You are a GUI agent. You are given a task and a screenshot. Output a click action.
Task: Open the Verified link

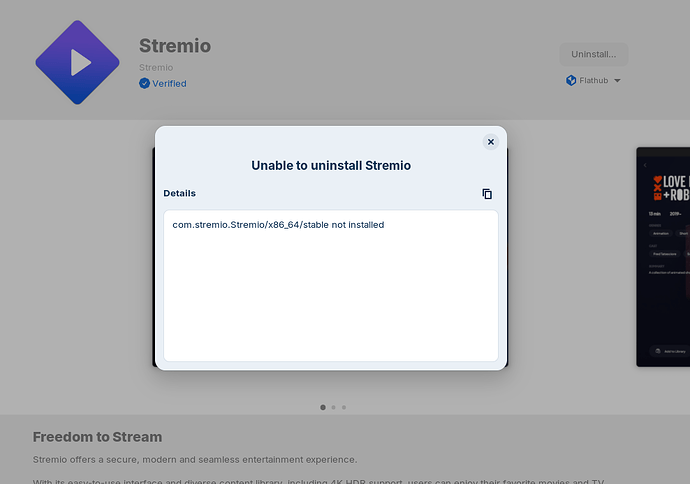169,84
